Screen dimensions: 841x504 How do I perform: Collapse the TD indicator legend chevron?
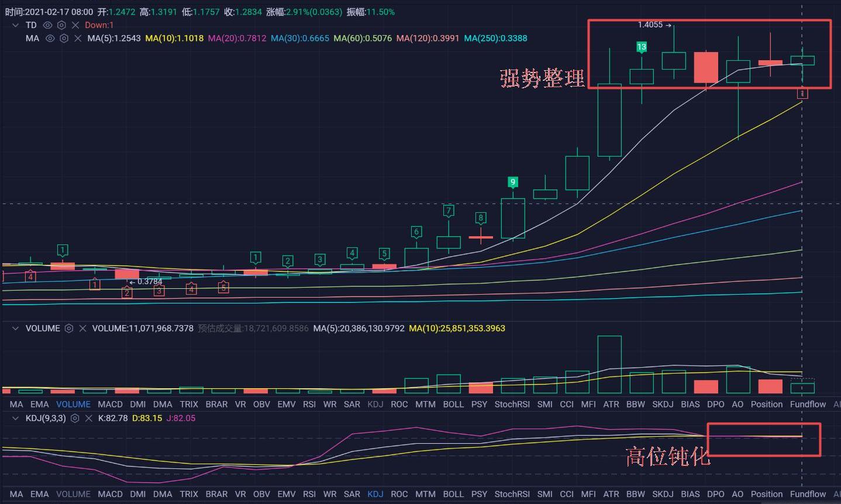click(x=16, y=25)
